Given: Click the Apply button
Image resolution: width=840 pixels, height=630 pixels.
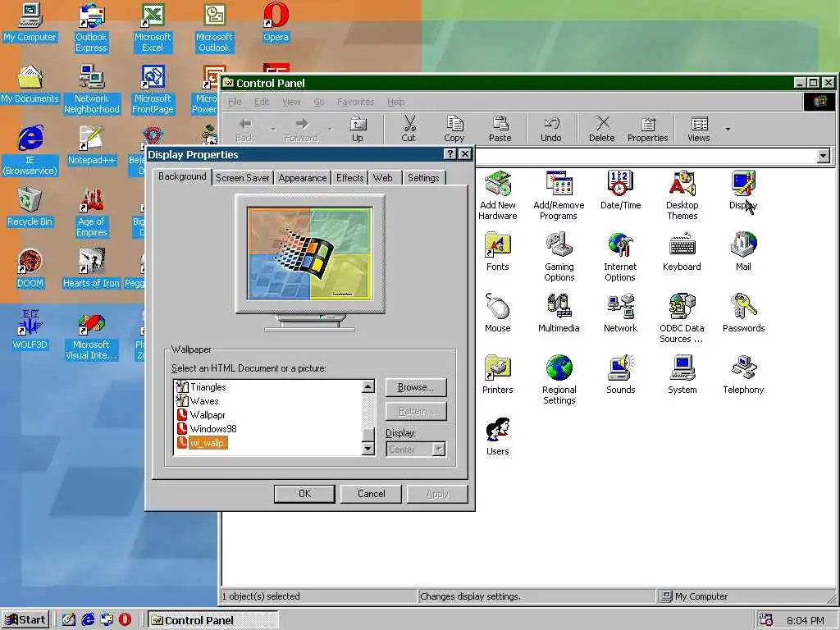Looking at the screenshot, I should pos(437,494).
